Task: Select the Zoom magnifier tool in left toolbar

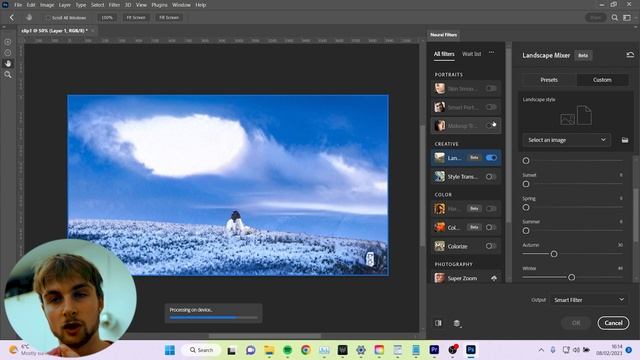Action: (8, 75)
